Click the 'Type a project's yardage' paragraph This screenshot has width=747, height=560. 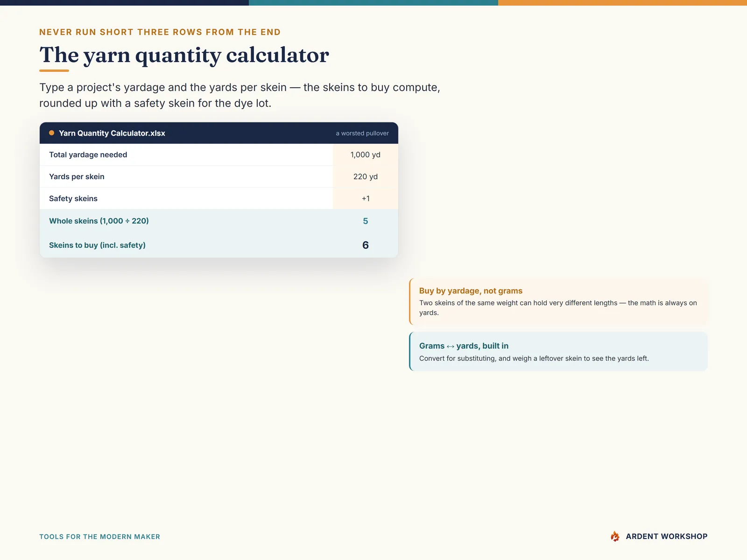240,95
